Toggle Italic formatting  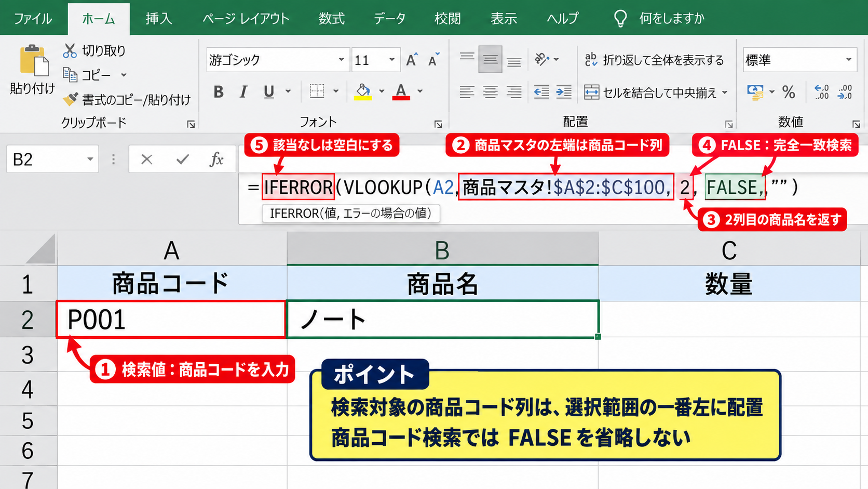click(x=243, y=92)
